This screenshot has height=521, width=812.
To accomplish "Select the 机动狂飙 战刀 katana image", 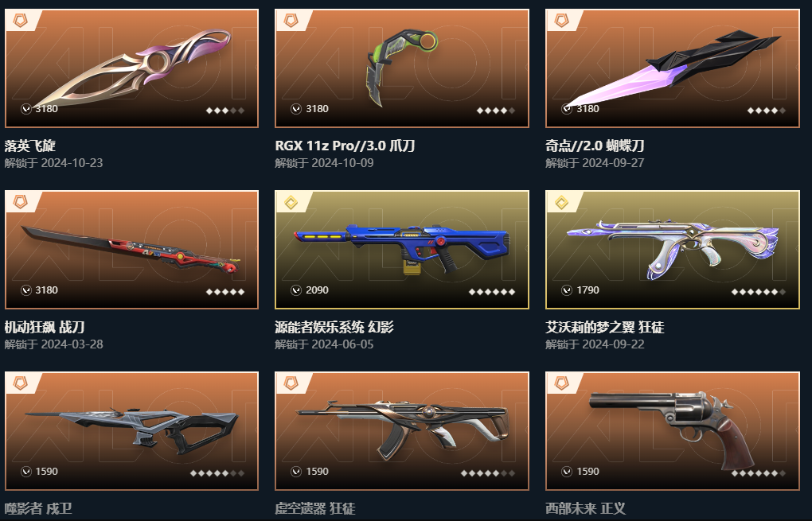I will click(131, 250).
